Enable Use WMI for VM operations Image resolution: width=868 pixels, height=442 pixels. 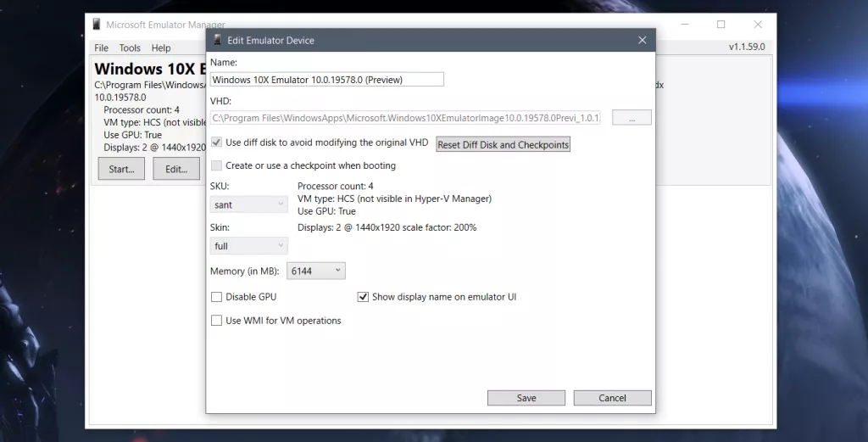pyautogui.click(x=216, y=320)
